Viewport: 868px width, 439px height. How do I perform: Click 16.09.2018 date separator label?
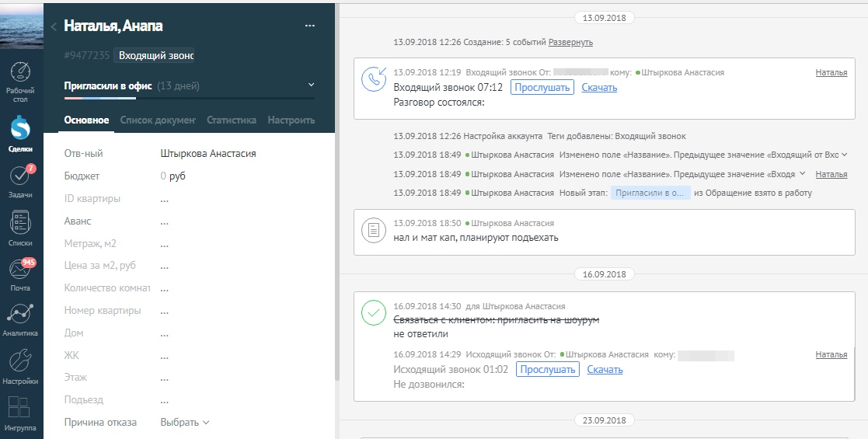pos(604,274)
